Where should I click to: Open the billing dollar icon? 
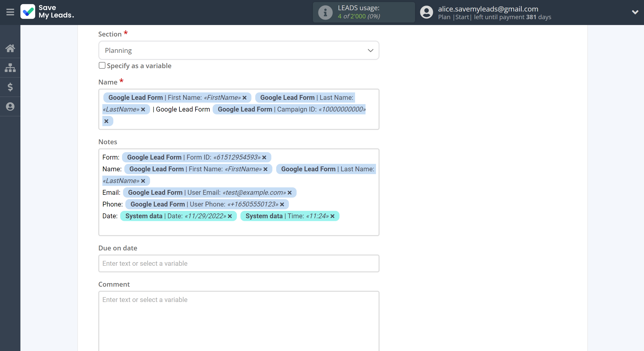point(10,87)
